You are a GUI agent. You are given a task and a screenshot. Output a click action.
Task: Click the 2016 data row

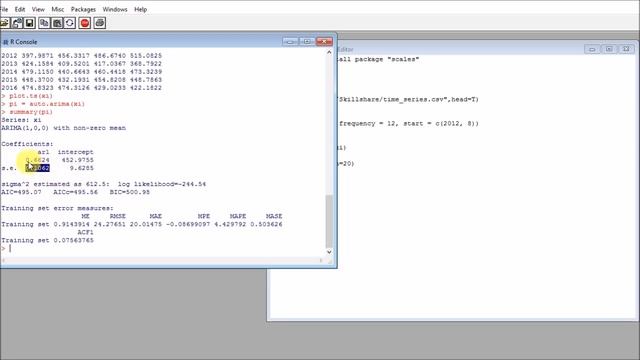(82, 88)
